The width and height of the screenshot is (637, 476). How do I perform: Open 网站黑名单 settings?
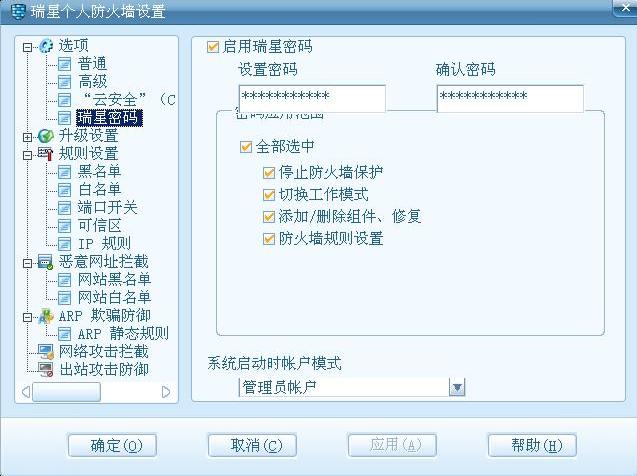tap(114, 280)
